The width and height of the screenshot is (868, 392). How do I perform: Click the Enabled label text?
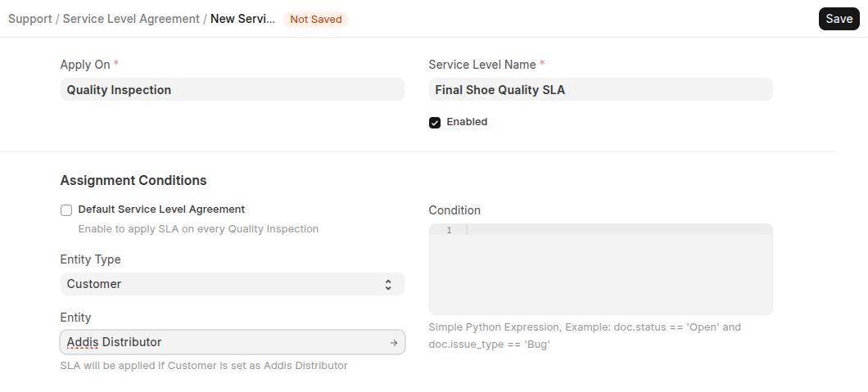coord(467,122)
